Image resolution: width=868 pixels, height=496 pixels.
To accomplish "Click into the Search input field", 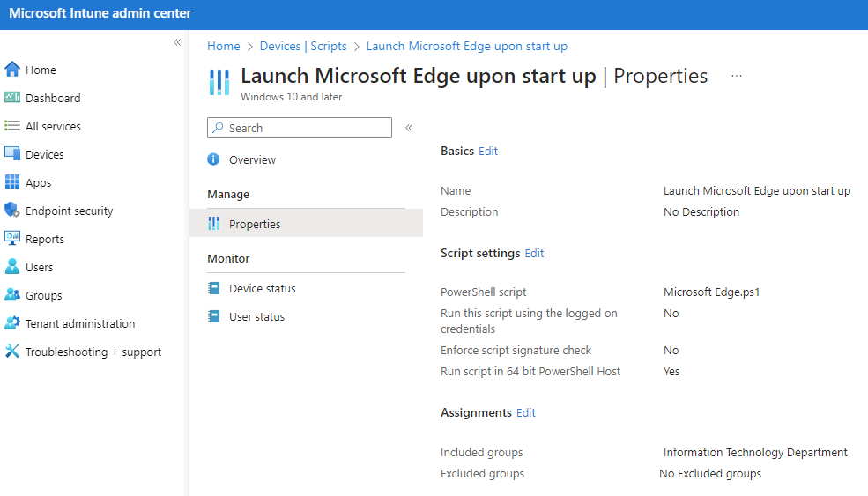I will coord(300,128).
